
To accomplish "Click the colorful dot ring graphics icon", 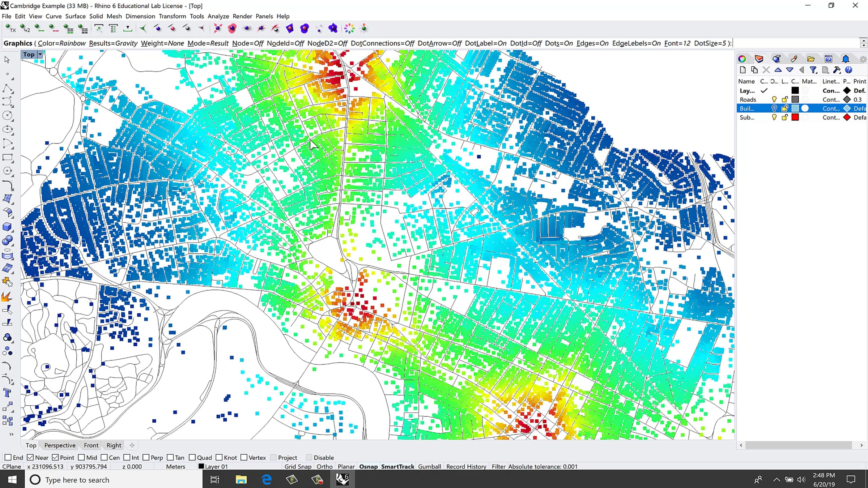I will coord(349,29).
